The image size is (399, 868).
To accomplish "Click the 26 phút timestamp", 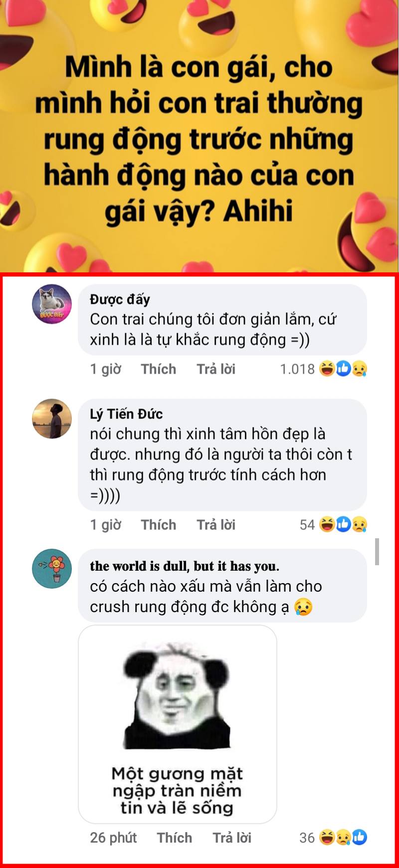I will (x=113, y=838).
